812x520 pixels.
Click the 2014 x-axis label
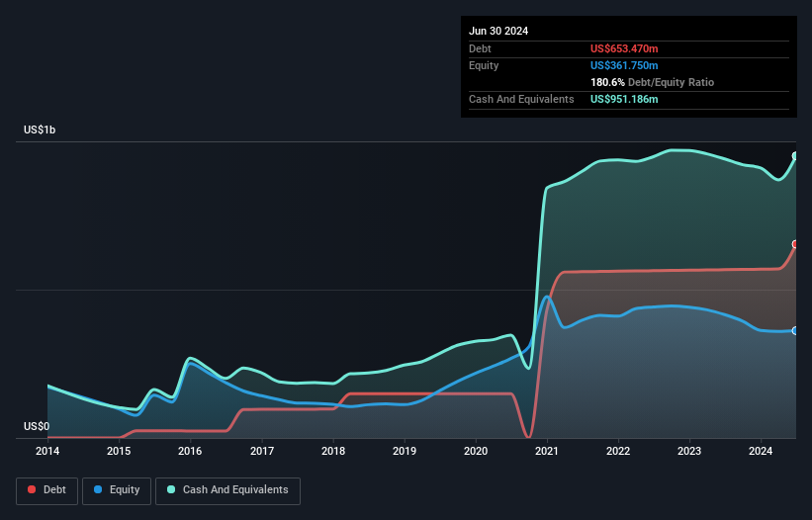[x=47, y=451]
